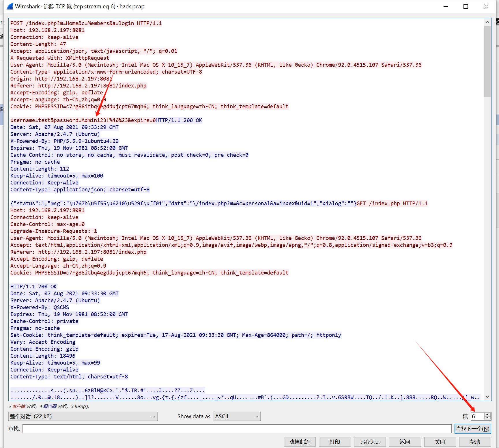Click the Content-Type: application/json; charset=utf-8 line

pos(80,190)
